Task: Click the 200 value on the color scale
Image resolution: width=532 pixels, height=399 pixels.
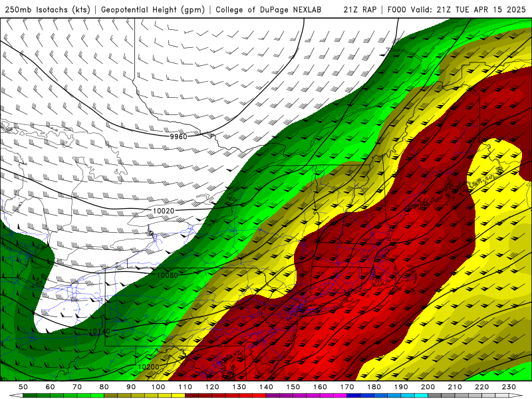Action: (x=428, y=387)
